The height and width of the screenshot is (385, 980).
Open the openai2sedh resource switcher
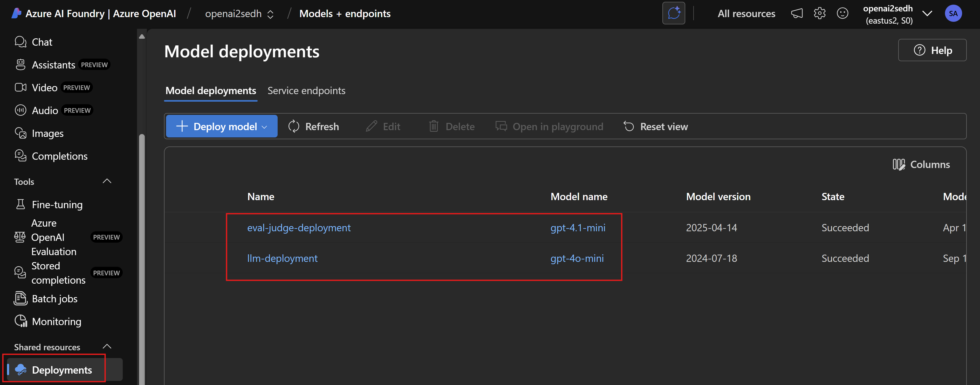click(239, 14)
